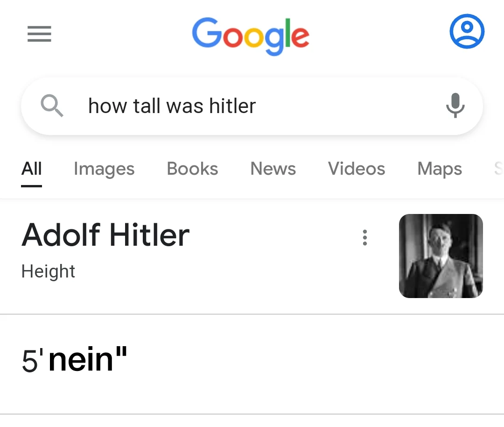The height and width of the screenshot is (427, 504).
Task: Select the All results tab
Action: (31, 169)
